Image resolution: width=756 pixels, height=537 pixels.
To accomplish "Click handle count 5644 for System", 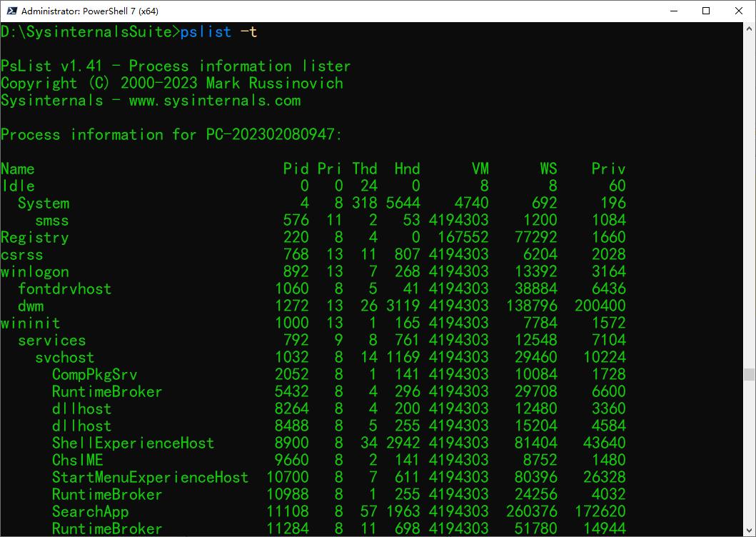I will (x=403, y=203).
